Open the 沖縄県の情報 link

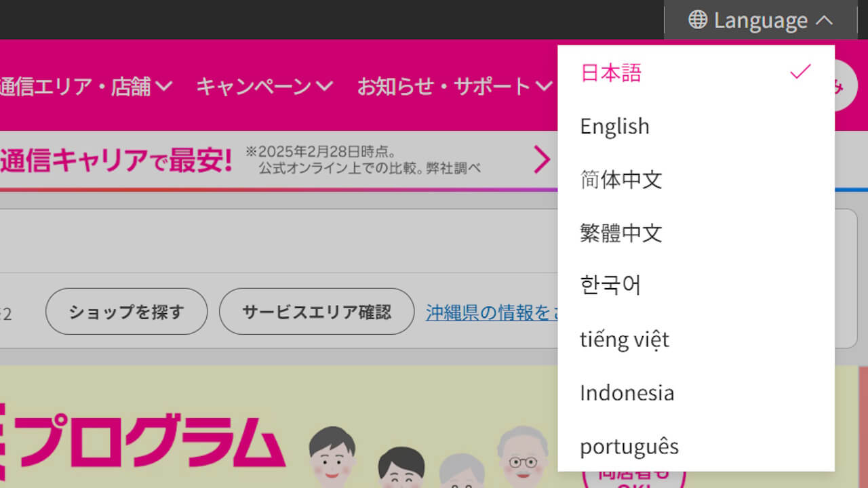tap(492, 312)
